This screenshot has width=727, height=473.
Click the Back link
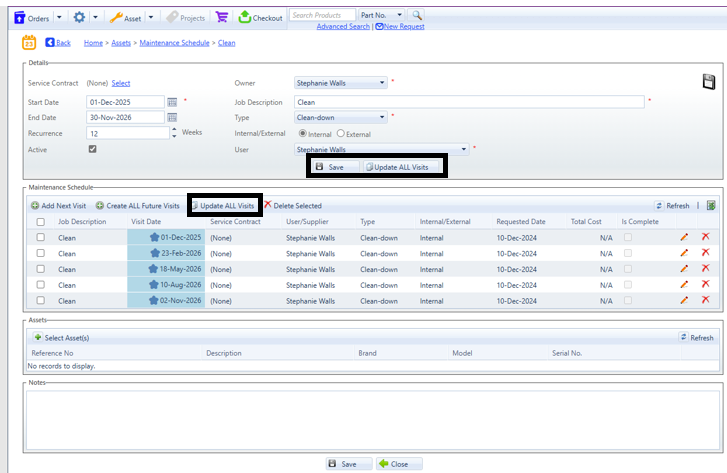pos(58,43)
